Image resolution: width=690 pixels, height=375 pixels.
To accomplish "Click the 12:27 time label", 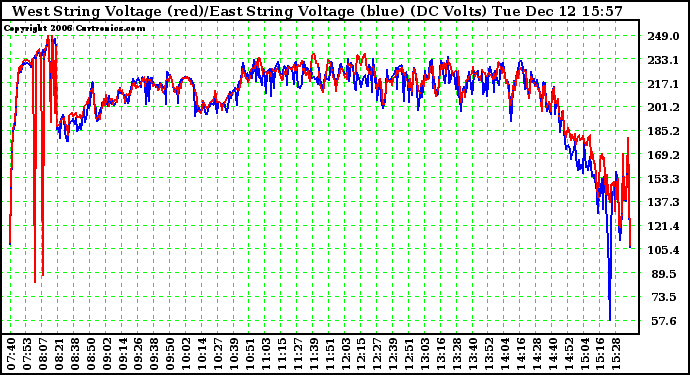I will 378,354.
